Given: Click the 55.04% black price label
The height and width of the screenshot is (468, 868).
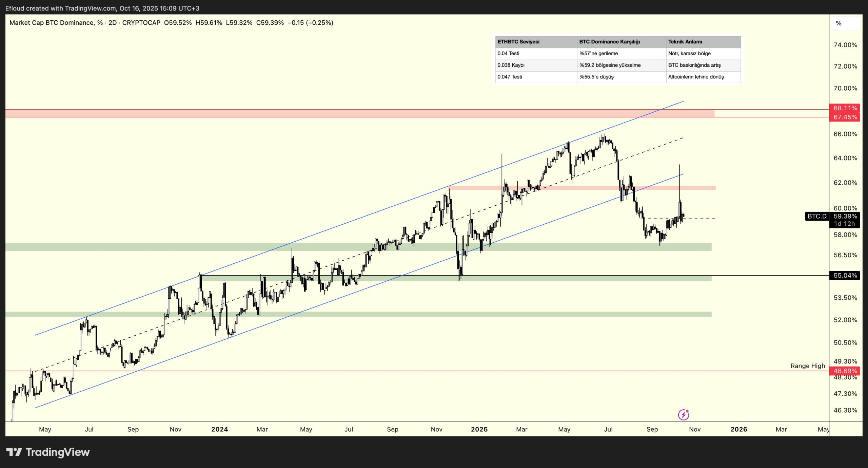Looking at the screenshot, I should click(845, 275).
